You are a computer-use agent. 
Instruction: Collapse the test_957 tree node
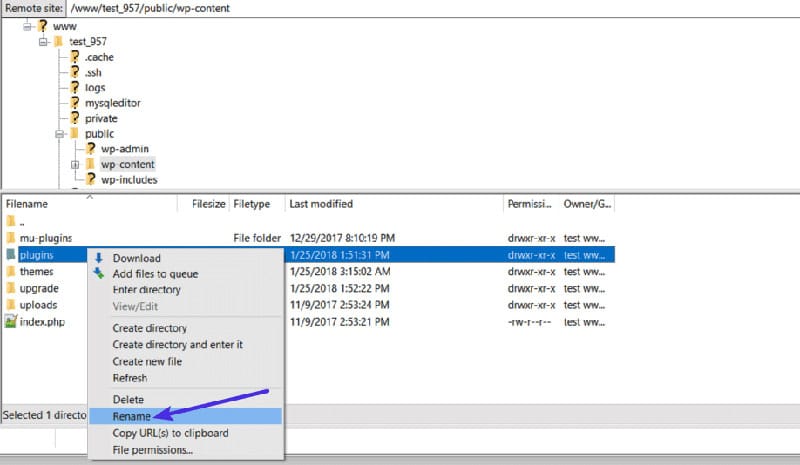pyautogui.click(x=43, y=42)
